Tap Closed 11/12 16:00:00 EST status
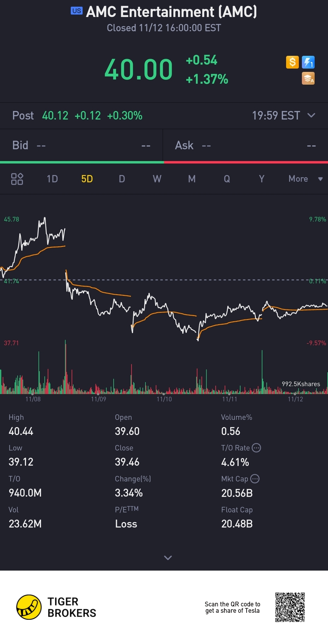This screenshot has width=328, height=644. (164, 28)
